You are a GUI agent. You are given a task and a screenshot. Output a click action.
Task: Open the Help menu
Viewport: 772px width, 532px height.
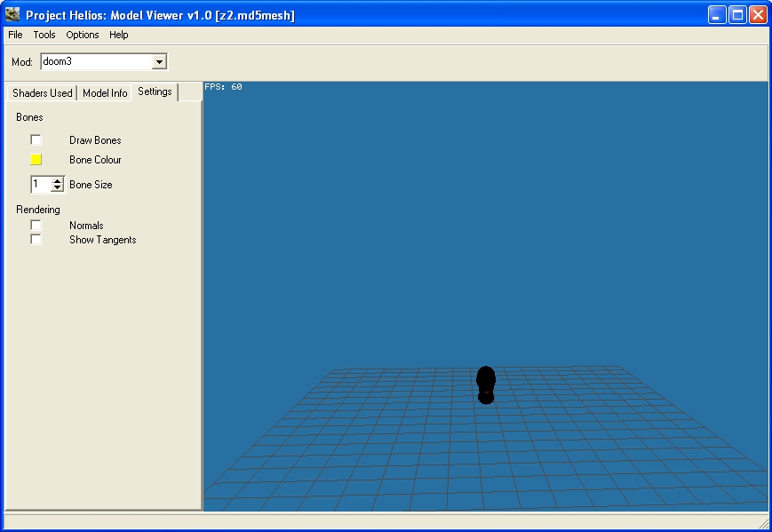pos(119,35)
